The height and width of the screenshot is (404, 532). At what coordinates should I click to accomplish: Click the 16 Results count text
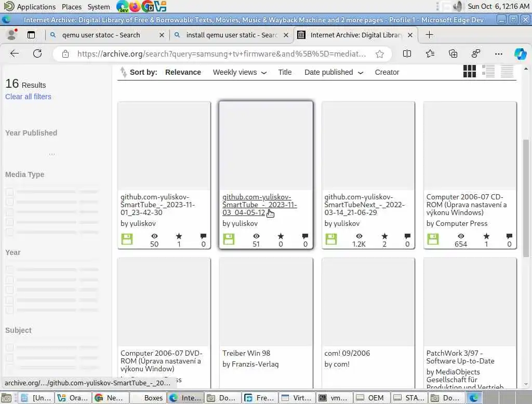coord(25,84)
